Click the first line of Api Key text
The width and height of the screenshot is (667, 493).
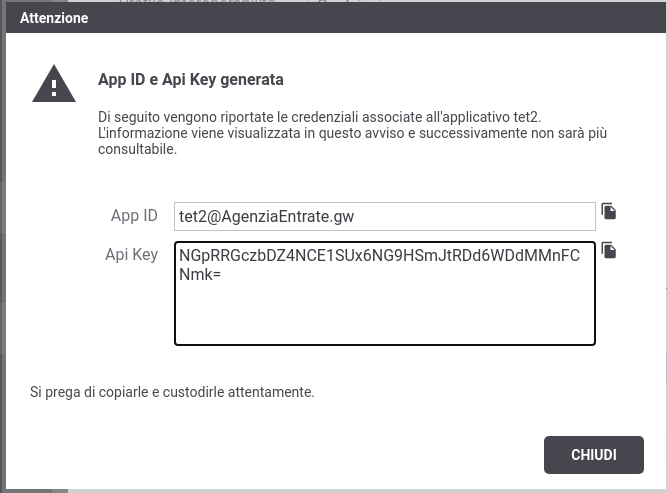[x=379, y=256]
